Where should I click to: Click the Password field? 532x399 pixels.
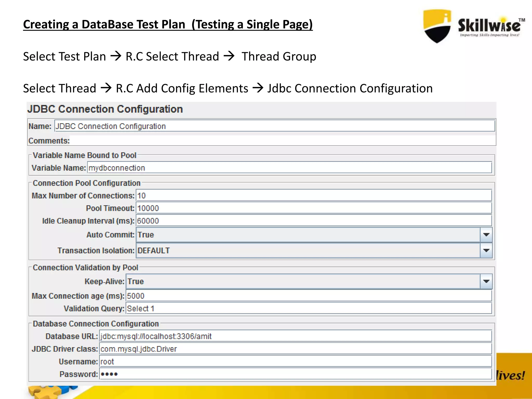click(x=296, y=374)
